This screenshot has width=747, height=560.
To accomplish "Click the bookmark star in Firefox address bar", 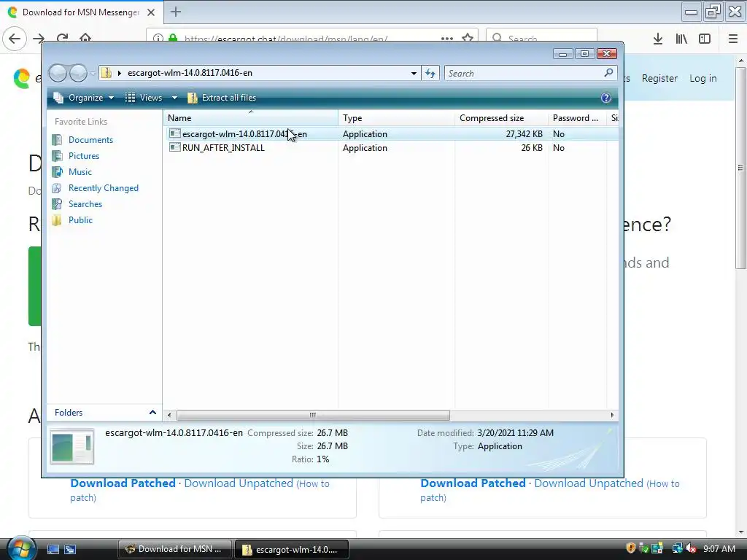I will pos(468,38).
